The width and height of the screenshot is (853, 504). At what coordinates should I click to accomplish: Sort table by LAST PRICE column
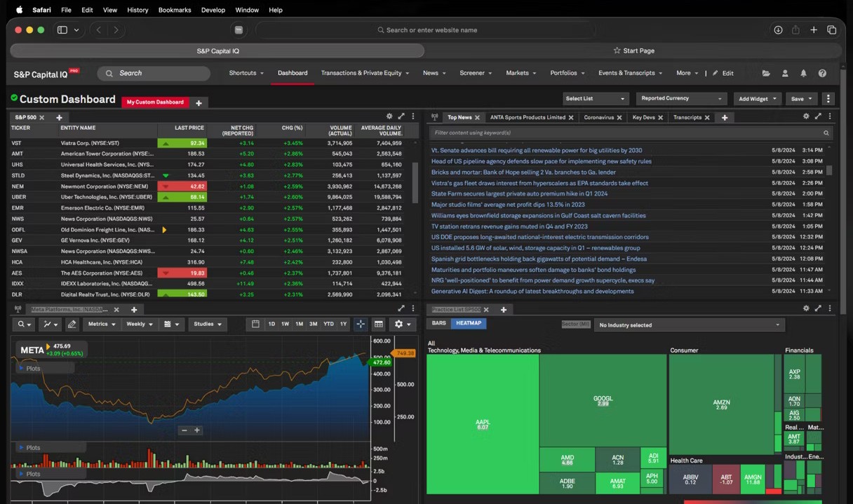tap(190, 128)
